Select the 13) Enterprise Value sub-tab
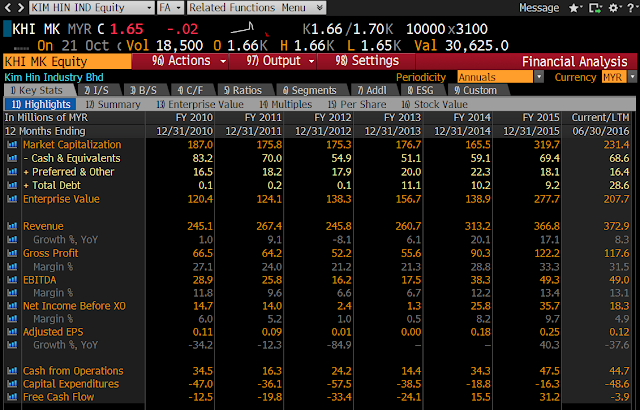 click(x=200, y=104)
